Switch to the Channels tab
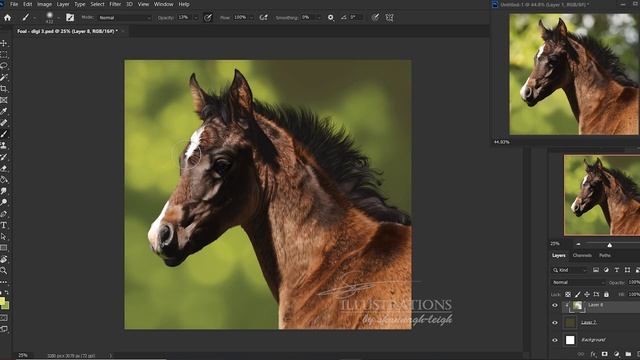Viewport: 640px width, 360px height. (582, 256)
